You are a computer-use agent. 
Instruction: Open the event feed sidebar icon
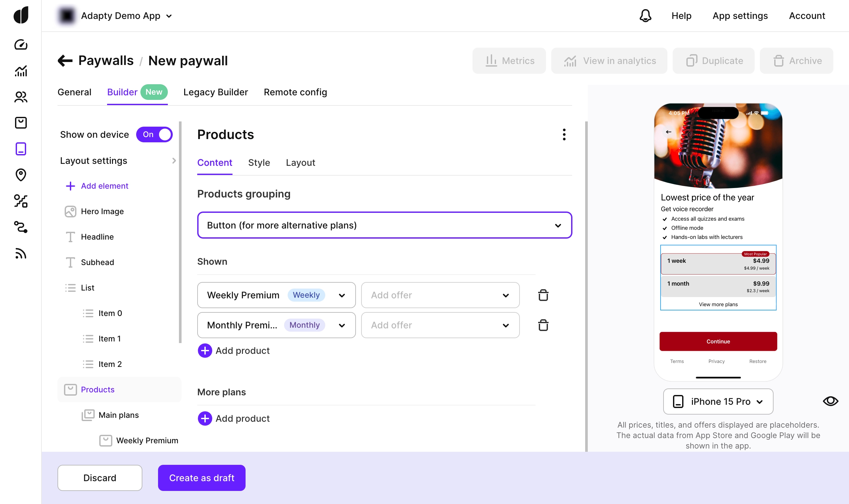click(x=21, y=253)
